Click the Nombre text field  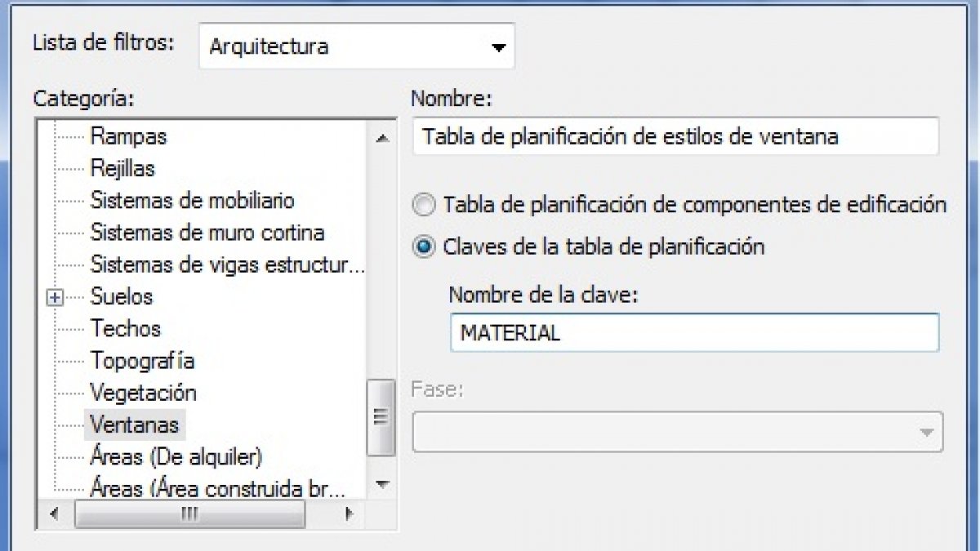(676, 136)
